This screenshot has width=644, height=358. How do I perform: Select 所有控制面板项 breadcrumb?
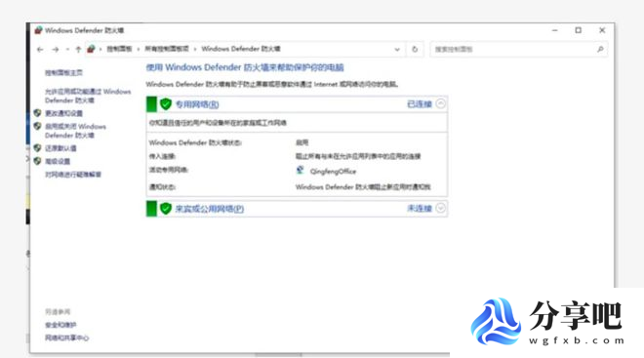166,49
